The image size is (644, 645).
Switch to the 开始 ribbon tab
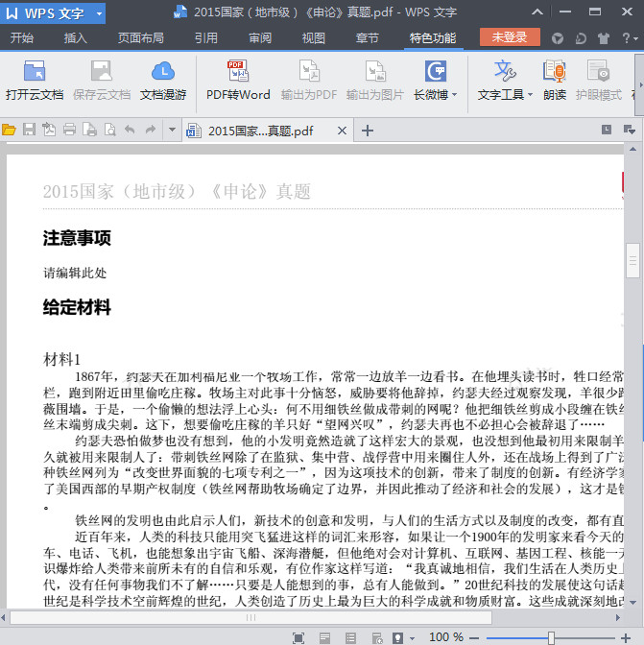point(22,38)
